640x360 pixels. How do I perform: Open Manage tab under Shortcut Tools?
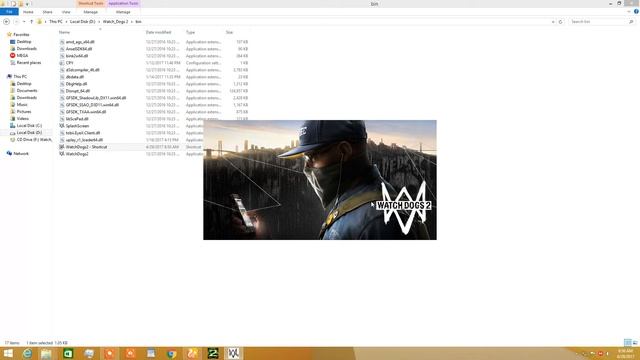90,12
